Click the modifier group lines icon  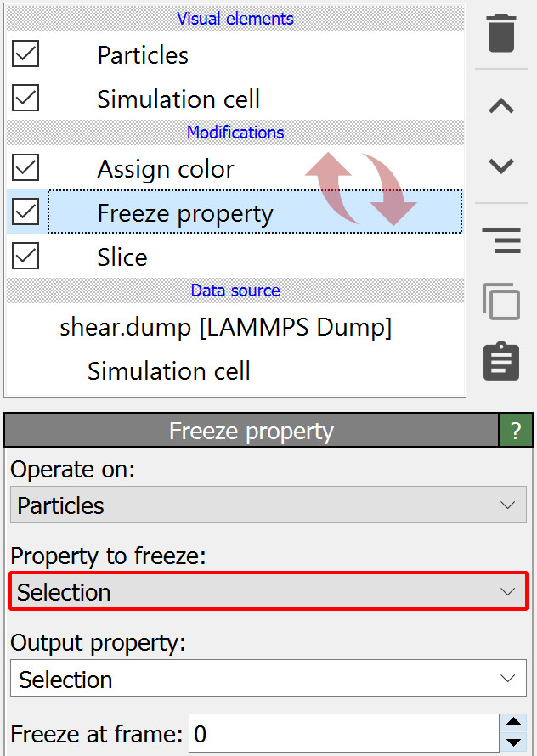click(x=501, y=240)
